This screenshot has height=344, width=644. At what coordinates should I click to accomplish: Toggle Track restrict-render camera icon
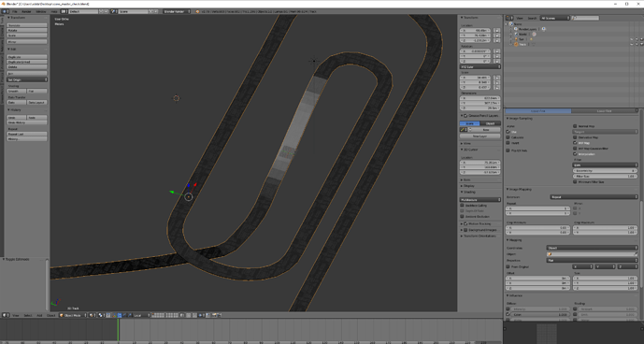click(x=642, y=44)
